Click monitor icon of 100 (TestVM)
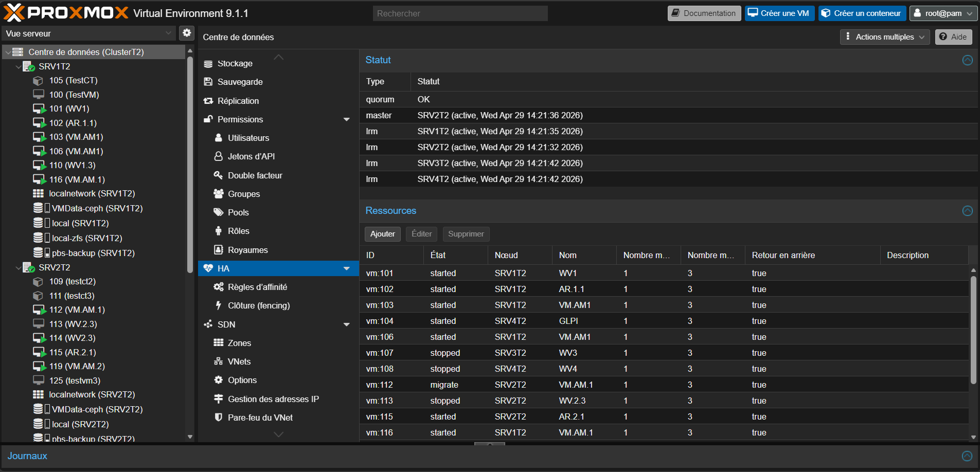This screenshot has height=472, width=980. click(38, 95)
